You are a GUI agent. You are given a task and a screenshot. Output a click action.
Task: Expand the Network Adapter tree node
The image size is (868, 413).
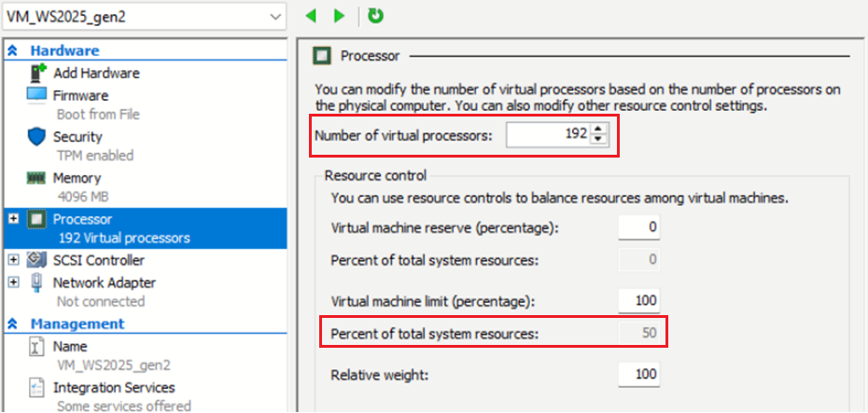tap(13, 282)
